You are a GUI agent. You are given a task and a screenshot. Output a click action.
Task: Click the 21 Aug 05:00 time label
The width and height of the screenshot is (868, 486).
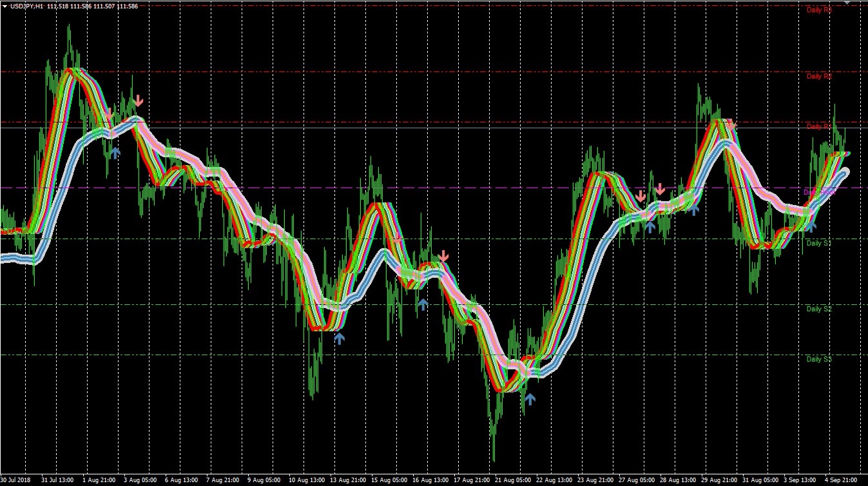[513, 480]
